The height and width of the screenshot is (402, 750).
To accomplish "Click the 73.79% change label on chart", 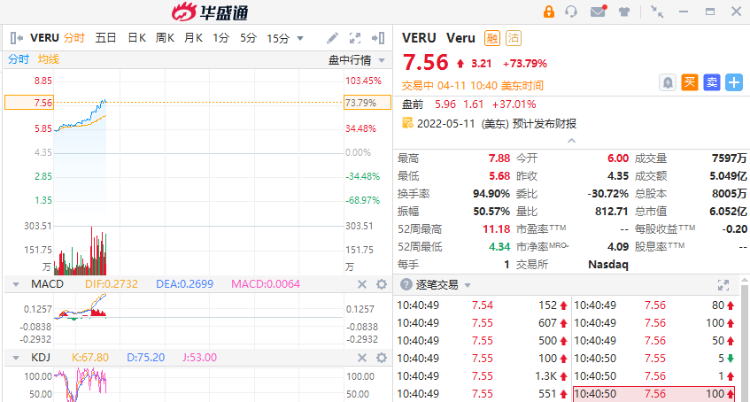I will click(367, 102).
